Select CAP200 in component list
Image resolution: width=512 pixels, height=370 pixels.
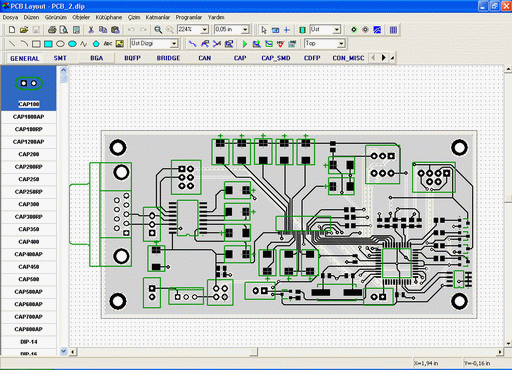click(x=29, y=154)
